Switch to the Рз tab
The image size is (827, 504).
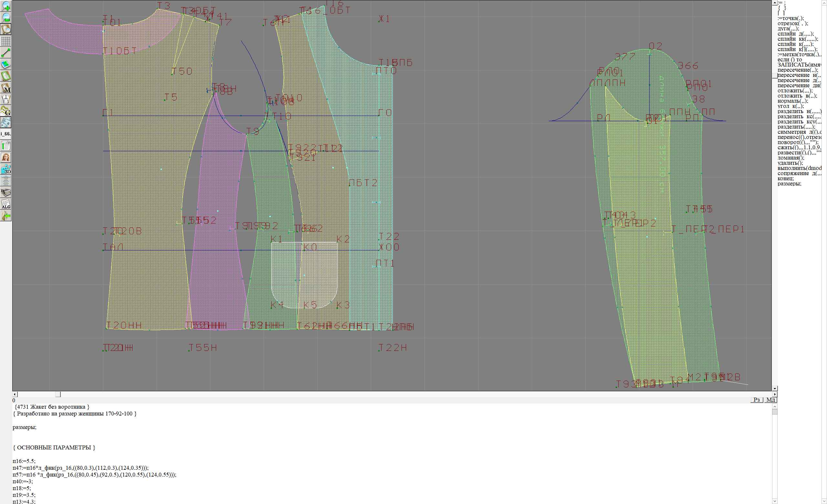(757, 400)
